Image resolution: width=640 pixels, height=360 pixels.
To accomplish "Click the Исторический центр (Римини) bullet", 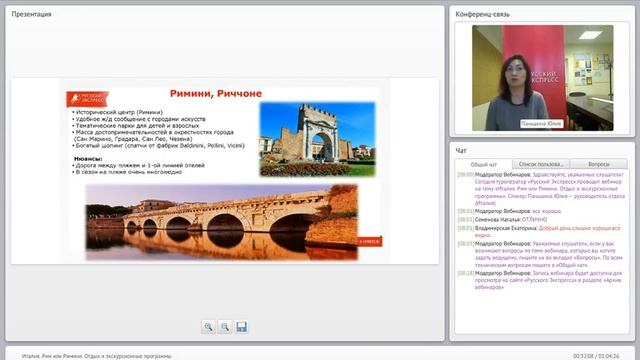I will [x=117, y=112].
